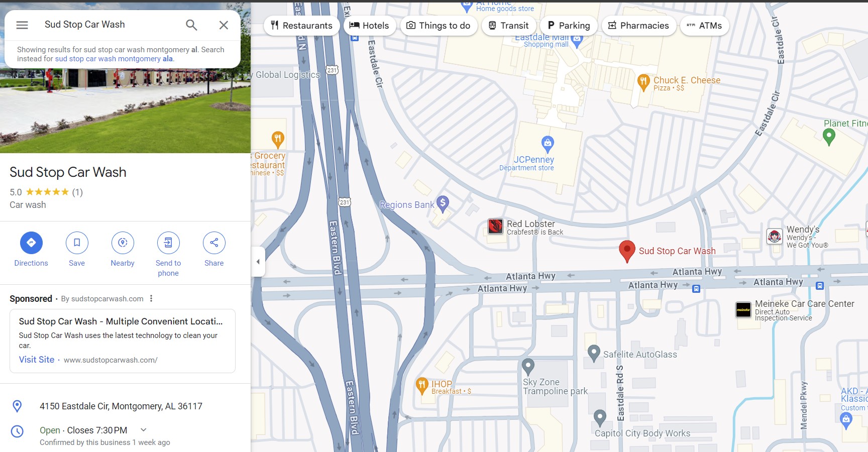Click the Chuck E. Cheese restaurant marker
Image resolution: width=868 pixels, height=452 pixels.
pos(643,82)
